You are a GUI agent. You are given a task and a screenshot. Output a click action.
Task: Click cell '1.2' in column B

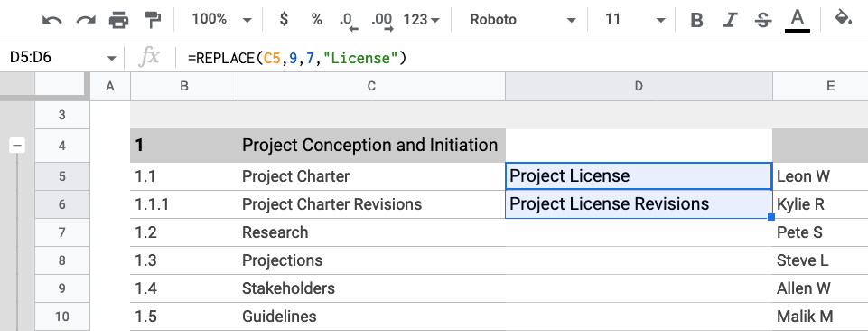(x=184, y=232)
